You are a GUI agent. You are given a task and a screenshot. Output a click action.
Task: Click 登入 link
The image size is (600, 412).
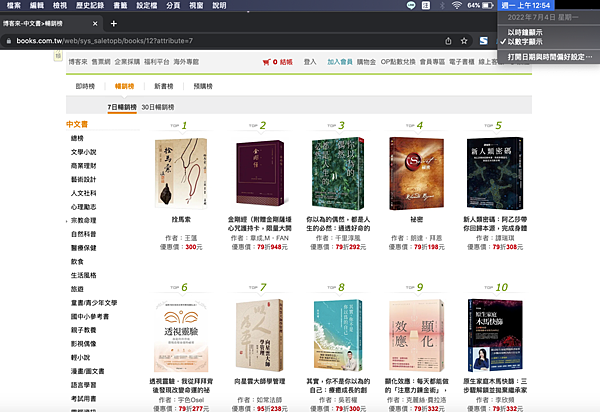pos(310,62)
